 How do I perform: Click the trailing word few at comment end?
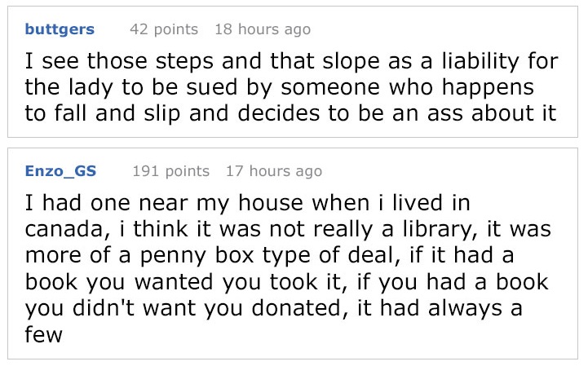point(43,334)
